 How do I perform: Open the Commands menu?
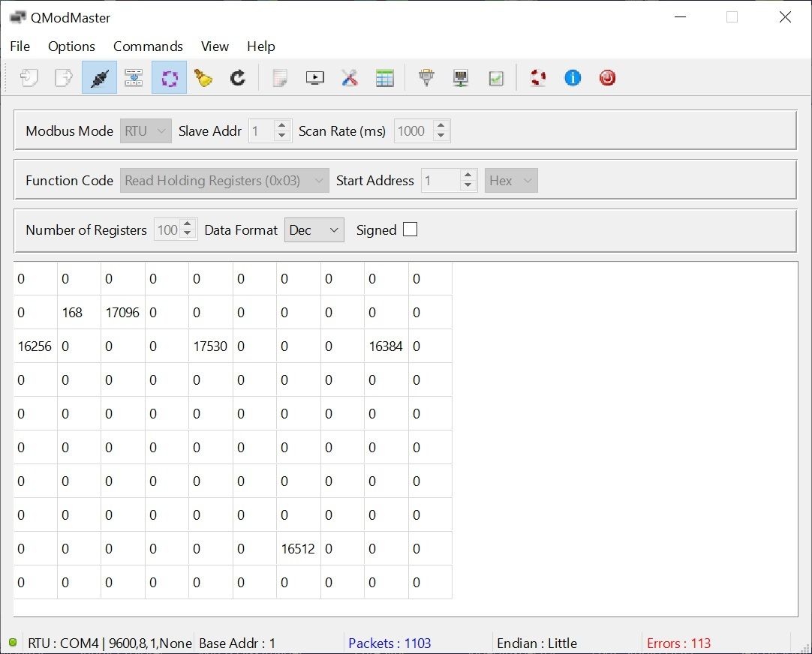[148, 46]
